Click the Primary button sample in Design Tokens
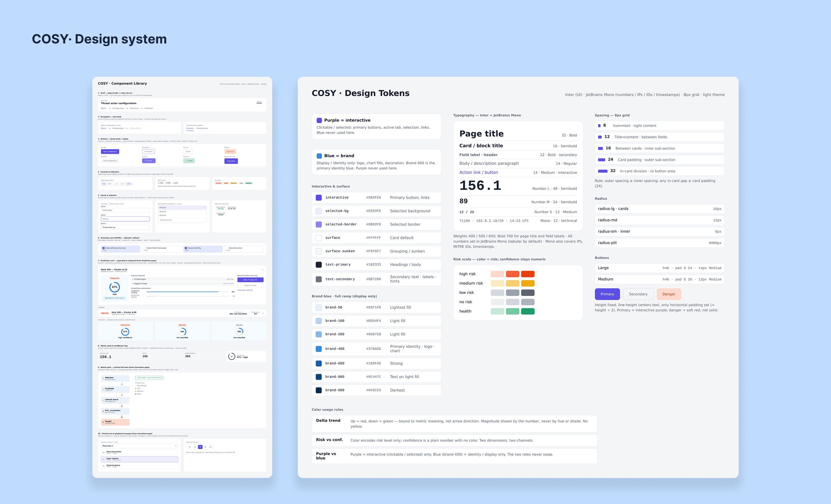The image size is (831, 504). pyautogui.click(x=607, y=294)
